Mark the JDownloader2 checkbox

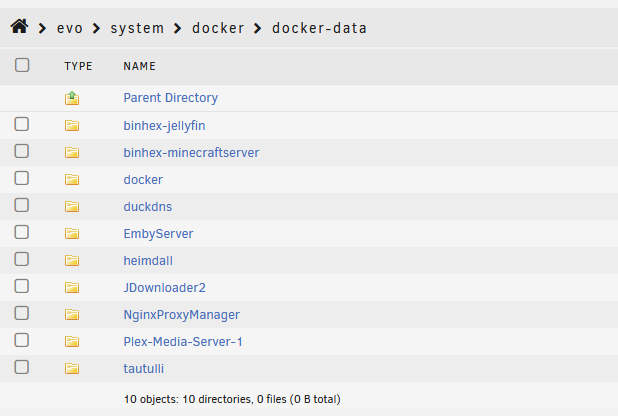[x=22, y=286]
